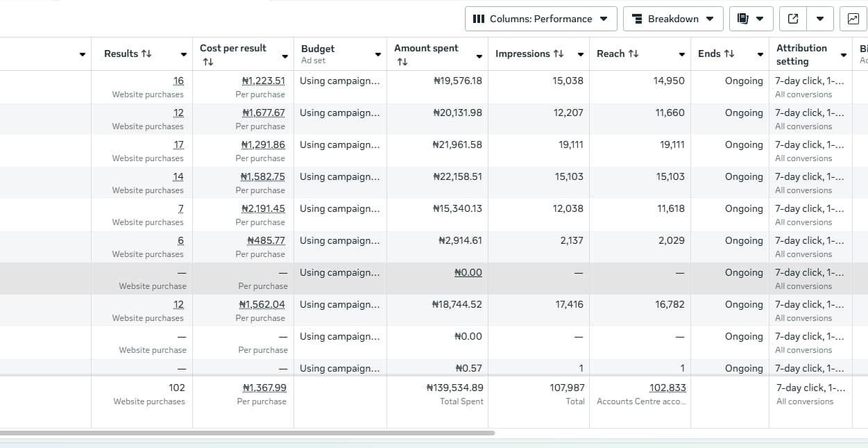868x448 pixels.
Task: Click the Export icon button
Action: pos(793,19)
